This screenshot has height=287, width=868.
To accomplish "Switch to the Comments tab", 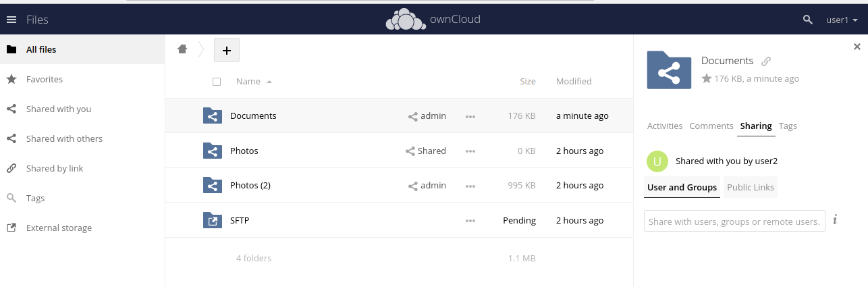I will tap(711, 126).
